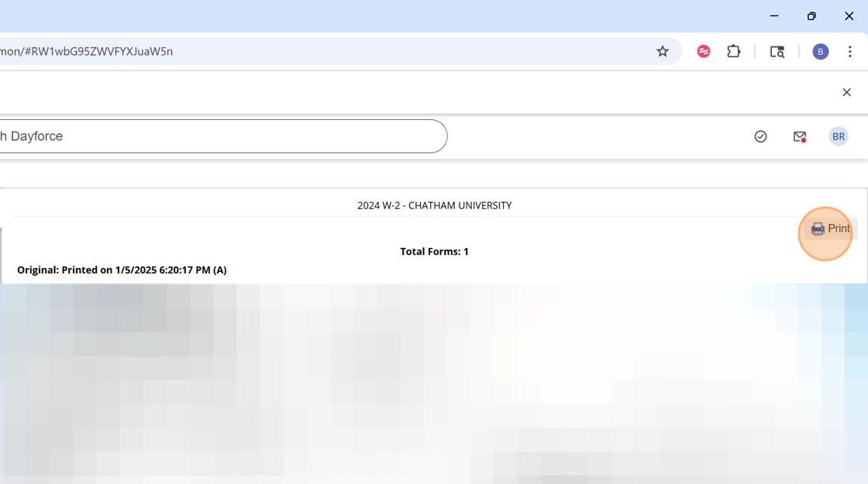Screen dimensions: 868x484
Task: Open the Dayforce tasks checkmark icon
Action: coord(760,136)
